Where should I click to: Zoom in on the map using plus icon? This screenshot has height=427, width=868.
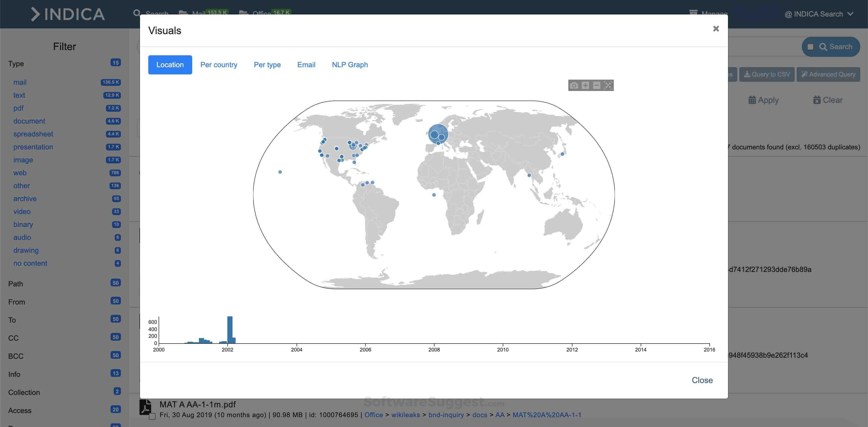coord(586,85)
